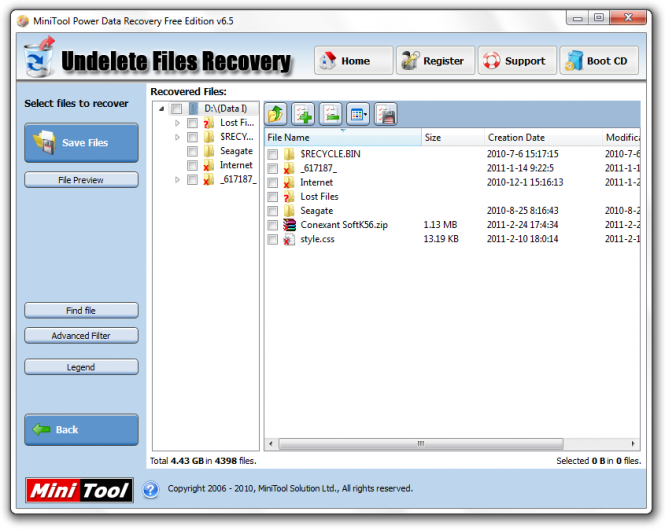The width and height of the screenshot is (665, 530).
Task: Select Internet folder label in tree
Action: [236, 165]
